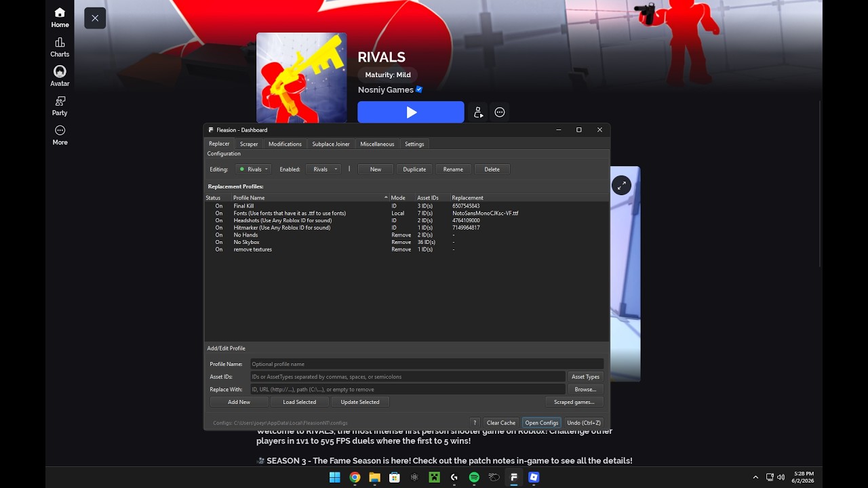This screenshot has height=488, width=868.
Task: Click the blue Play button for RIVALS
Action: click(411, 113)
